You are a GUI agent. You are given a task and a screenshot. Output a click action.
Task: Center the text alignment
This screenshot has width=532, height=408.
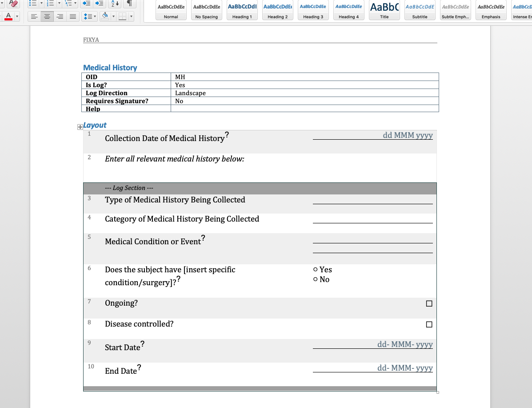click(x=47, y=16)
